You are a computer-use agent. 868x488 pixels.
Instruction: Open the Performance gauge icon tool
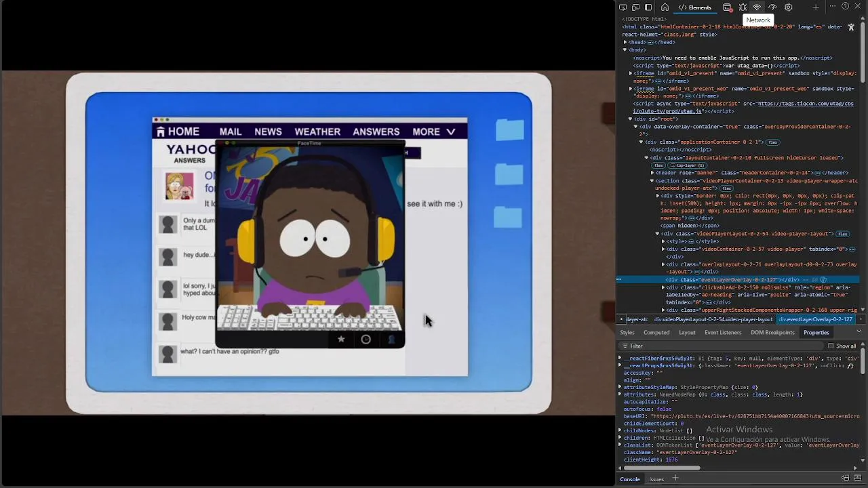tap(772, 7)
